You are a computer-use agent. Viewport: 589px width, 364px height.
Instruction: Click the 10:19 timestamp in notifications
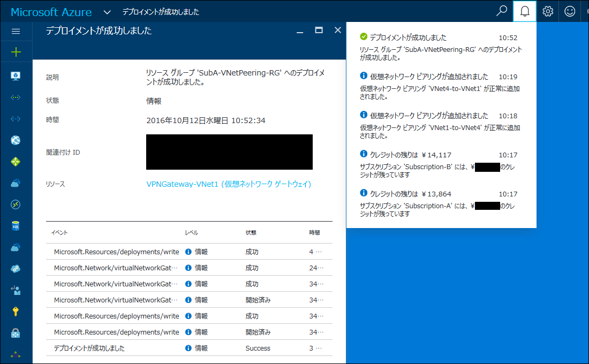click(508, 77)
